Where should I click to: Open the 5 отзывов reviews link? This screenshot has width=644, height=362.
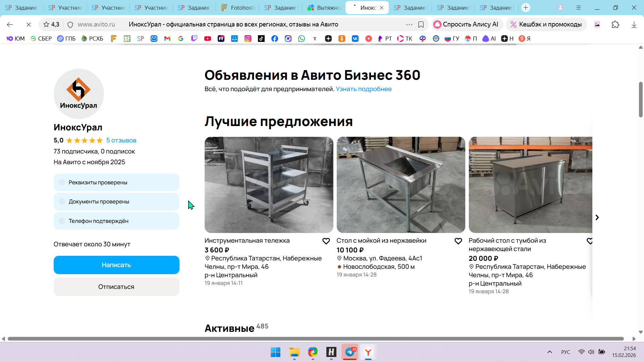(x=121, y=140)
